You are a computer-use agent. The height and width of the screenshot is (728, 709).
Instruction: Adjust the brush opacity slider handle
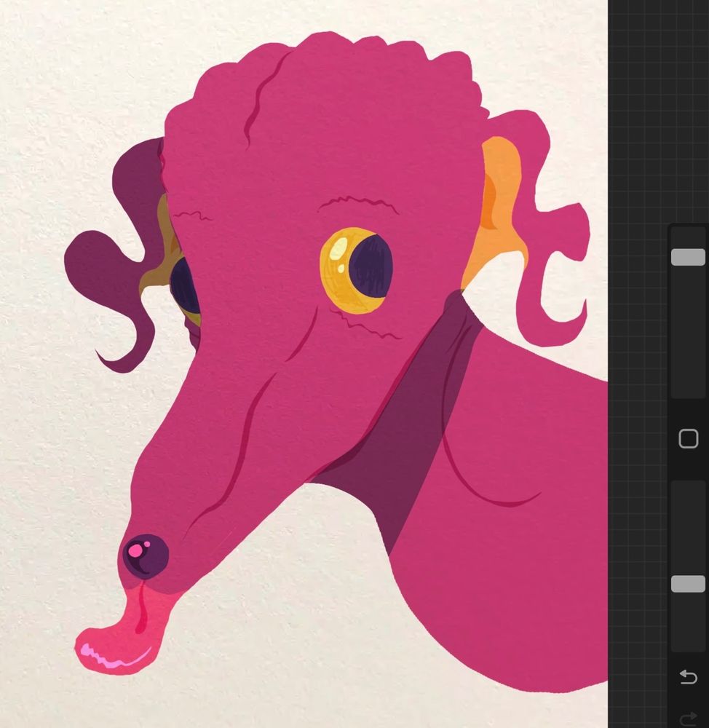click(688, 584)
